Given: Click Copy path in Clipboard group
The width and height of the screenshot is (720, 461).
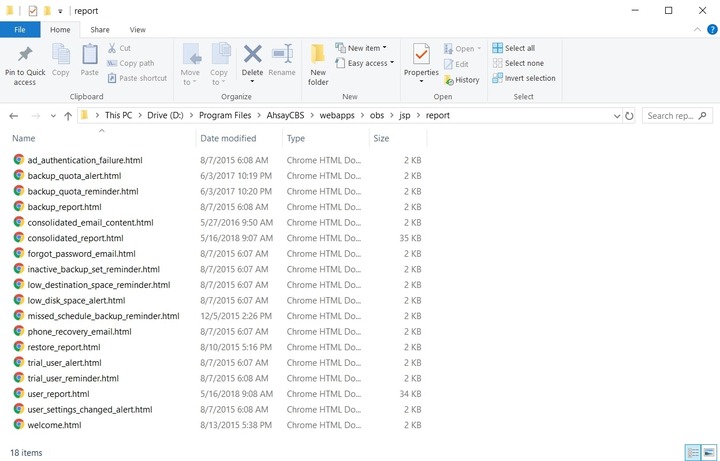Looking at the screenshot, I should click(x=131, y=63).
